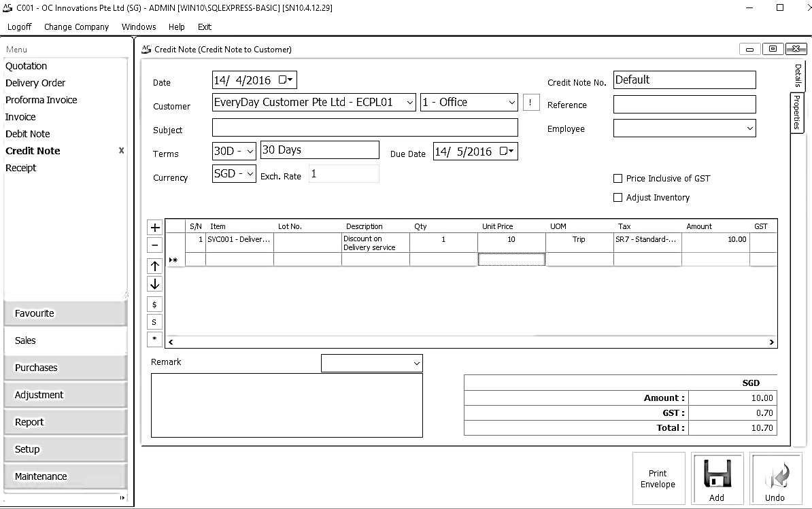Click the dollar sign grid button
812x509 pixels.
click(x=154, y=304)
